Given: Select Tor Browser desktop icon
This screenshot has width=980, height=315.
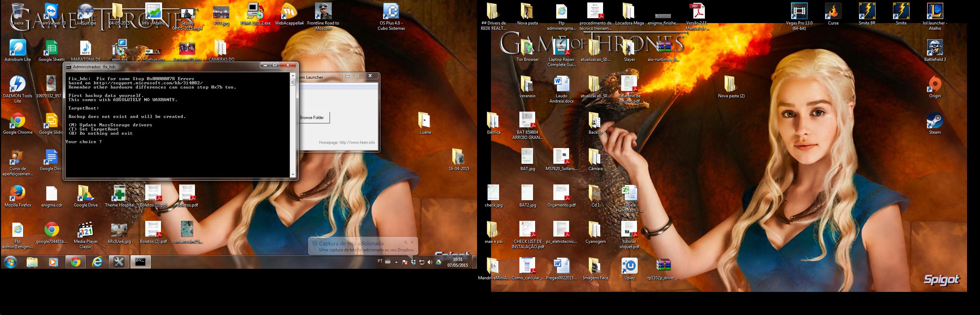Looking at the screenshot, I should (x=527, y=49).
